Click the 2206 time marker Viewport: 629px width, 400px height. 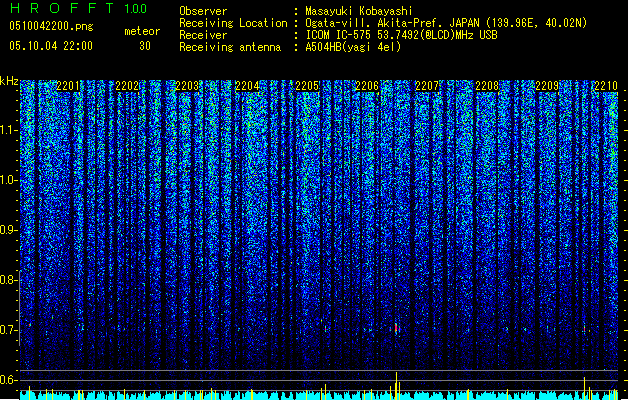click(x=367, y=86)
